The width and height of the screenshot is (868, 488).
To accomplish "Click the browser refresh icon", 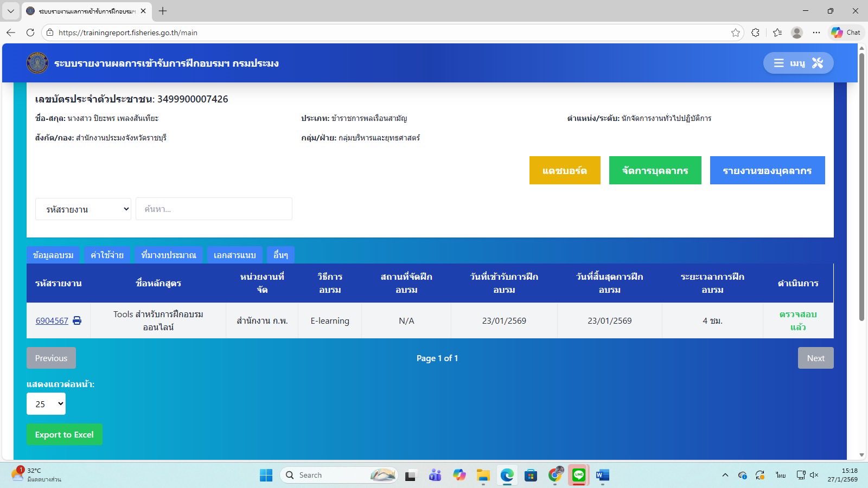I will point(30,33).
